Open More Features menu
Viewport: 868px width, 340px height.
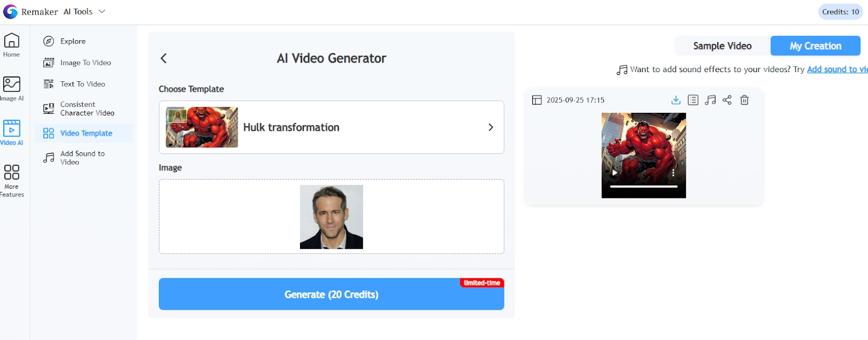11,181
